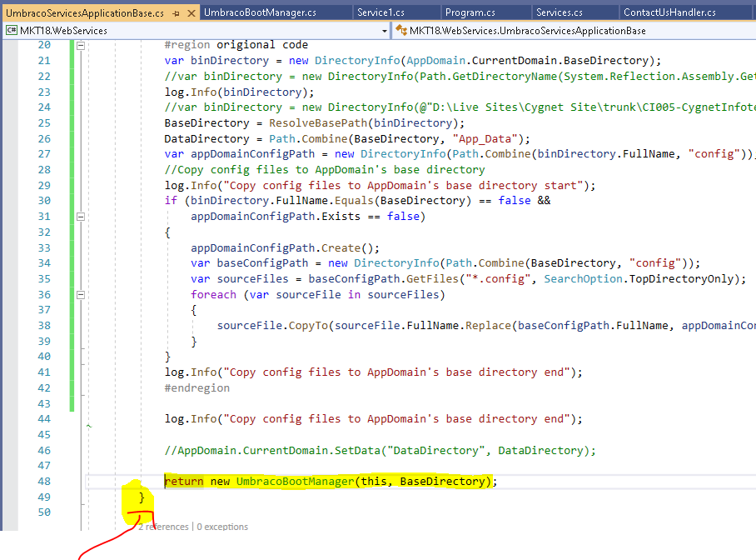The height and width of the screenshot is (560, 756).
Task: Open the Program.cs tab
Action: click(469, 13)
